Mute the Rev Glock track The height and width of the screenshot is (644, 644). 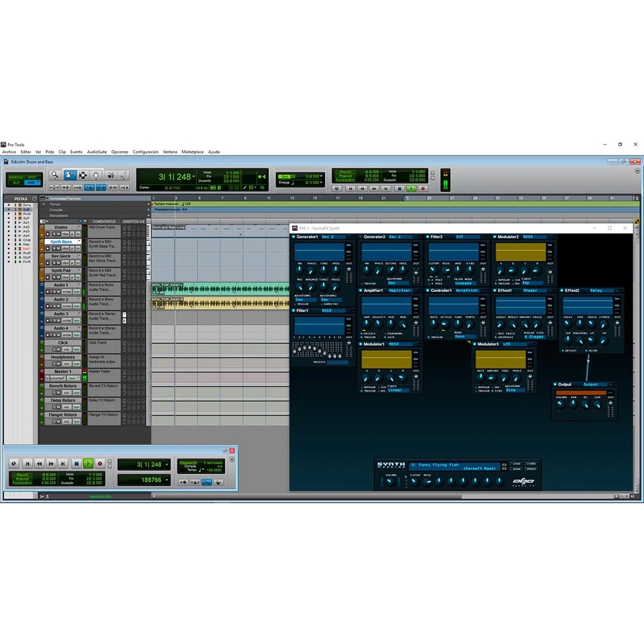(x=58, y=263)
